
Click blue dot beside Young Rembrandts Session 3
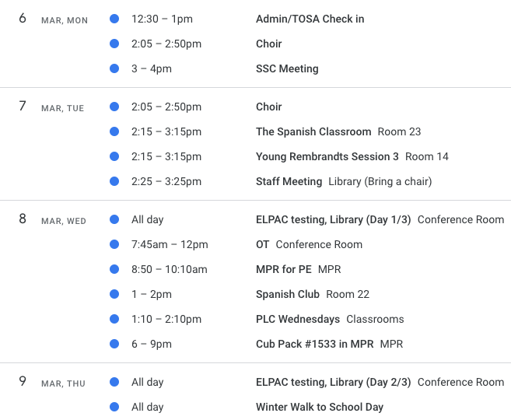[114, 156]
